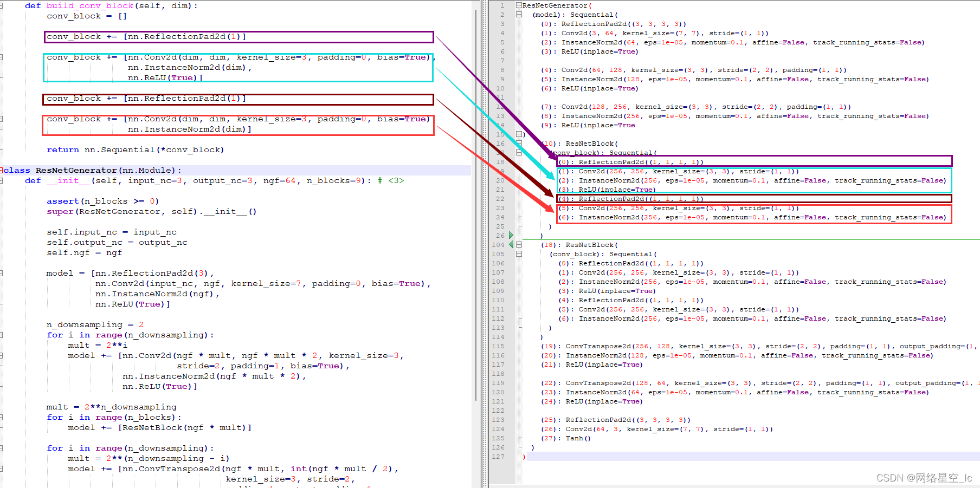Click return nn.Sequential(*conv_block) line
980x488 pixels.
(135, 149)
